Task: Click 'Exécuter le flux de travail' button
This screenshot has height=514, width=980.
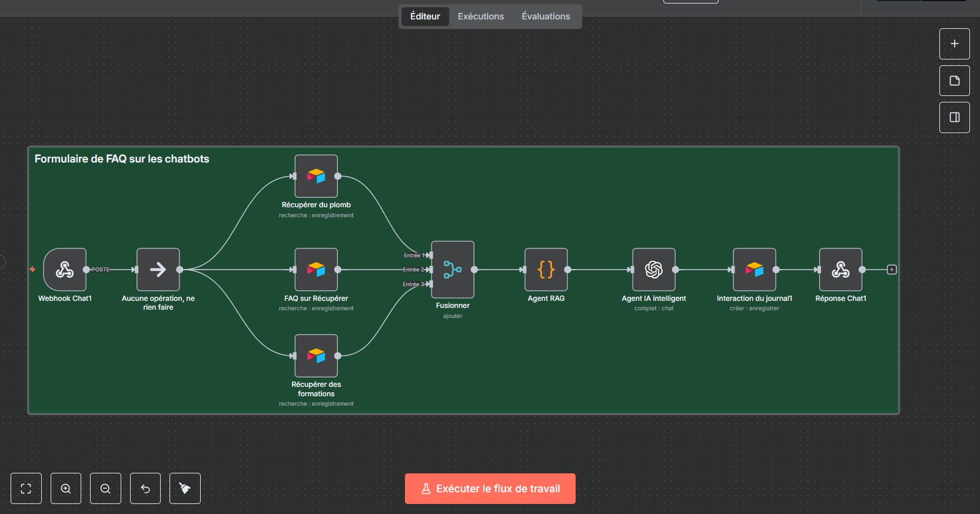Action: 490,489
